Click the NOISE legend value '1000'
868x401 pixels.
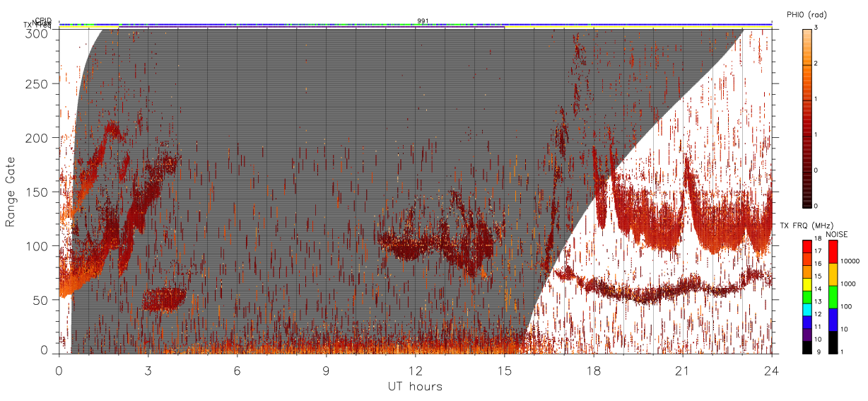[848, 285]
